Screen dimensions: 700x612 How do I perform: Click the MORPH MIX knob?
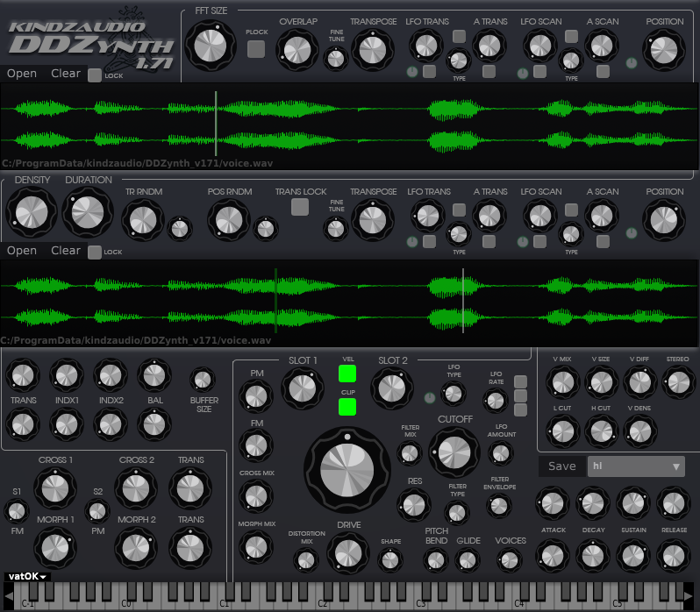pyautogui.click(x=256, y=547)
